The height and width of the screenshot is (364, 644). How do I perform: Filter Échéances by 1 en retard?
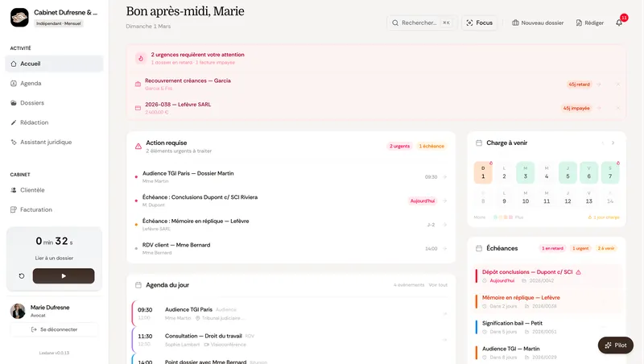pos(552,248)
